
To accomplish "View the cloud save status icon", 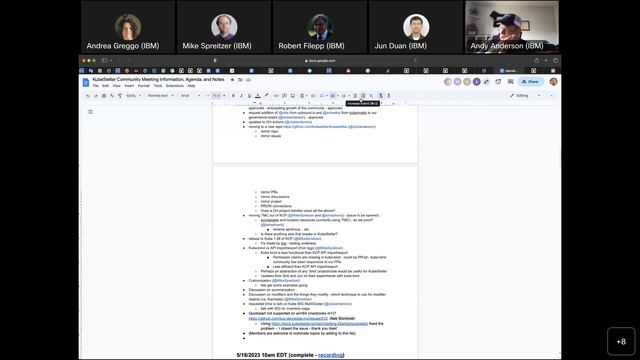I will (x=249, y=80).
